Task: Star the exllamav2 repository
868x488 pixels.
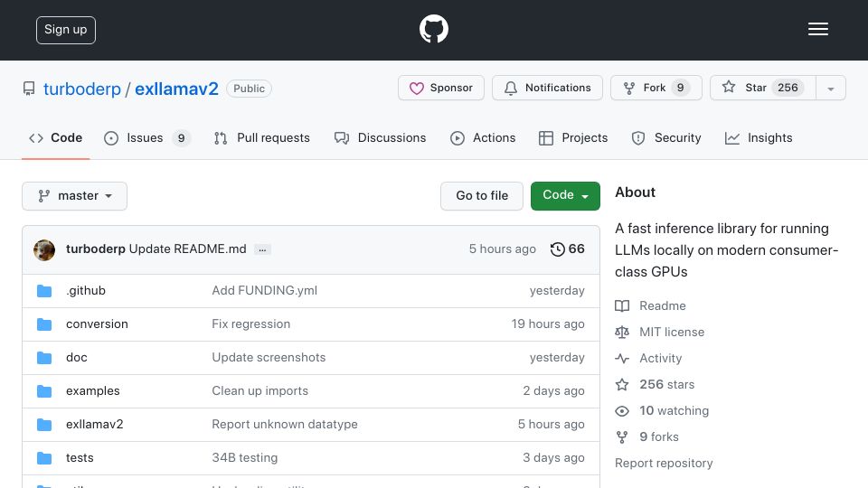Action: click(763, 88)
